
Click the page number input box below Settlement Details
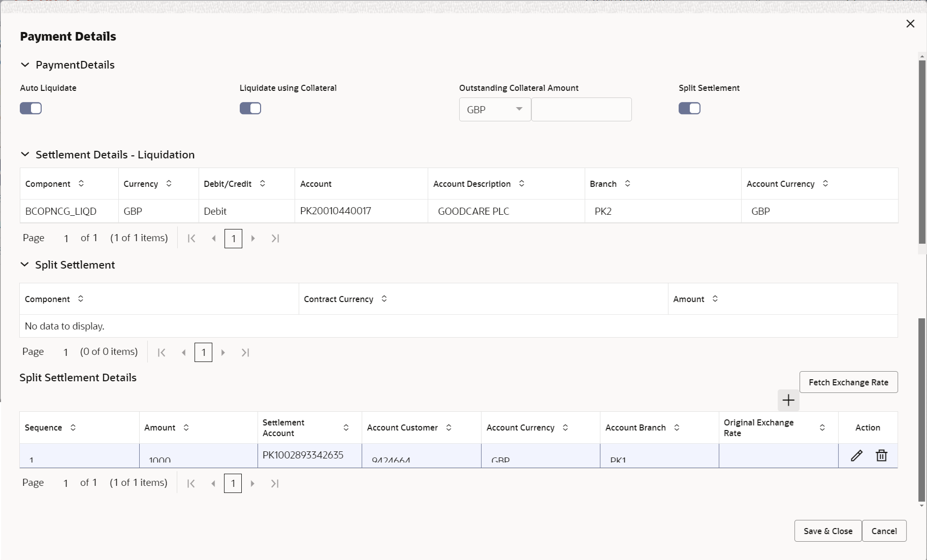coord(233,238)
